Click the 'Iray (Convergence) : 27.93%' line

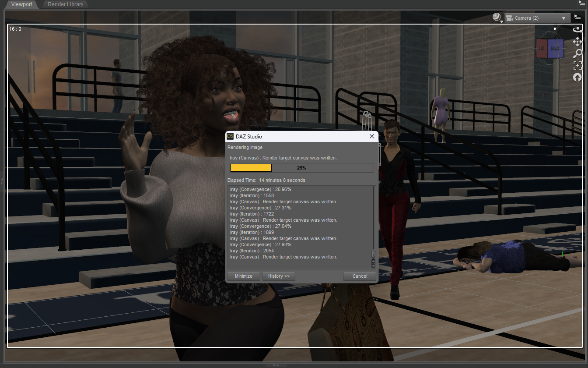(260, 244)
